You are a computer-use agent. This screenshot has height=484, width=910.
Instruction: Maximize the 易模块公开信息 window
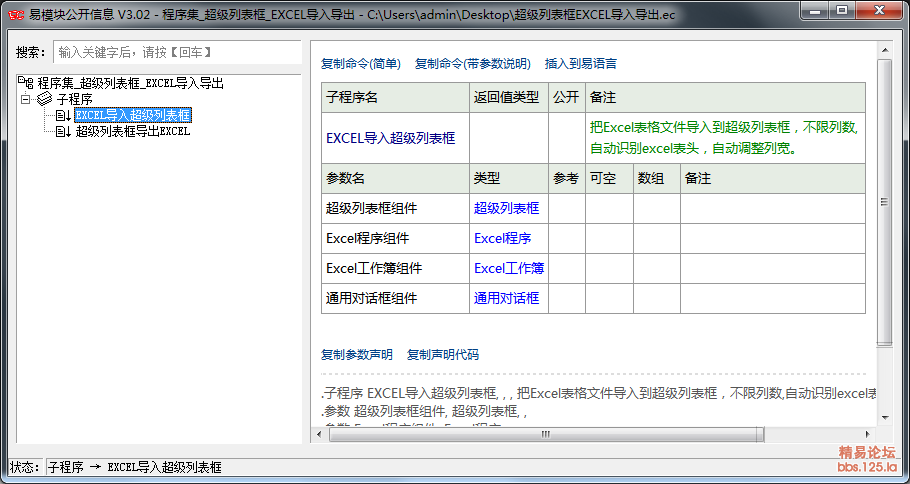coord(842,10)
